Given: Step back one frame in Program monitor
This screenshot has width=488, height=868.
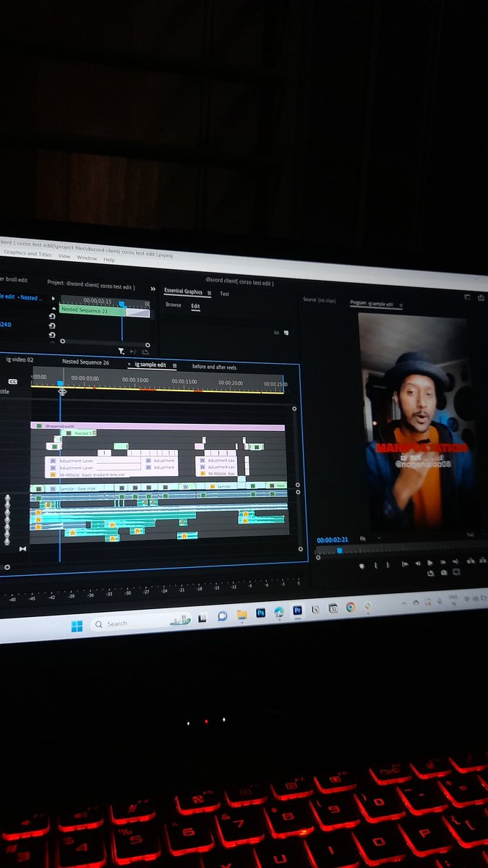Looking at the screenshot, I should [418, 563].
